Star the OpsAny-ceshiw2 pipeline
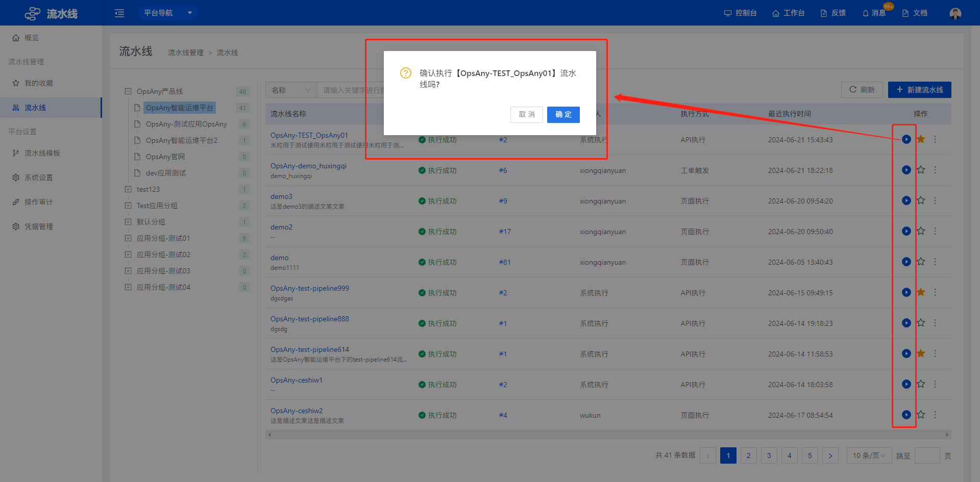Screen dimensions: 980x482 click(921, 415)
